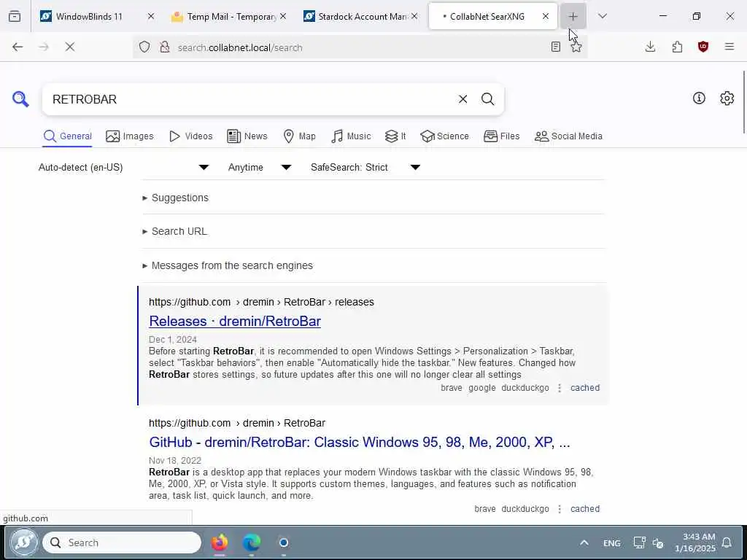Image resolution: width=747 pixels, height=560 pixels.
Task: Switch to News category
Action: coord(247,136)
